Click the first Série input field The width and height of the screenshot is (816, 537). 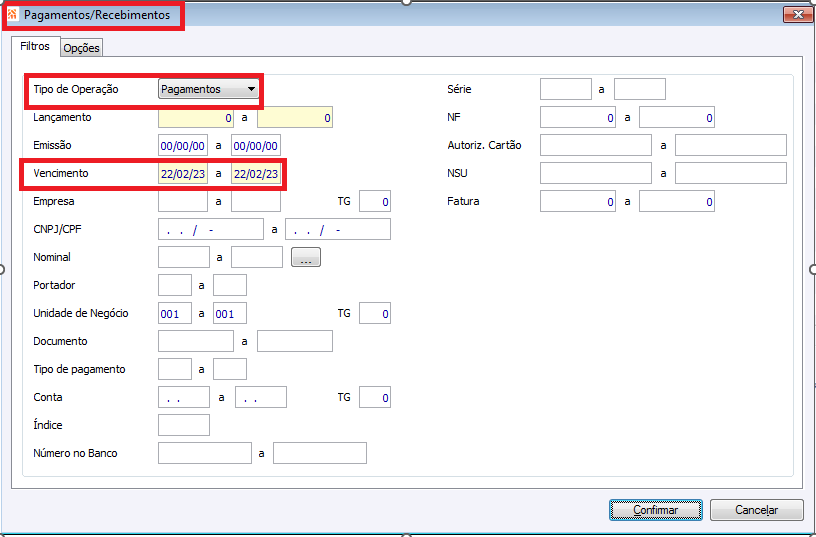[x=566, y=90]
